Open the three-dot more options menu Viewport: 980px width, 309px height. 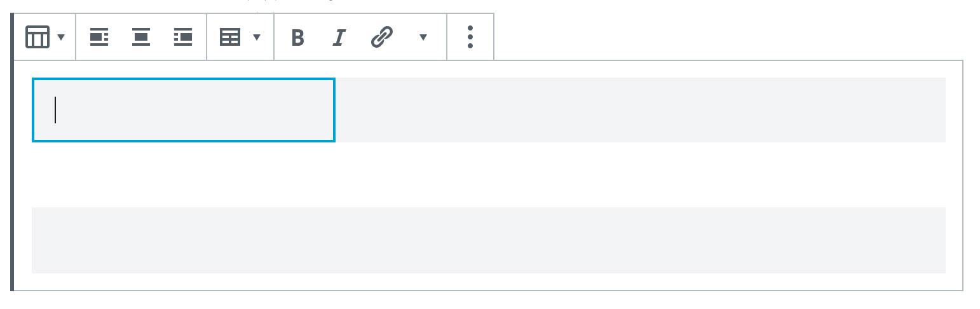[470, 37]
